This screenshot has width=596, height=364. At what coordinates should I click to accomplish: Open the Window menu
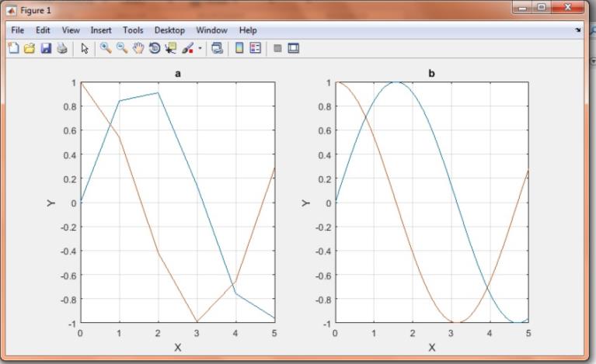pyautogui.click(x=211, y=30)
